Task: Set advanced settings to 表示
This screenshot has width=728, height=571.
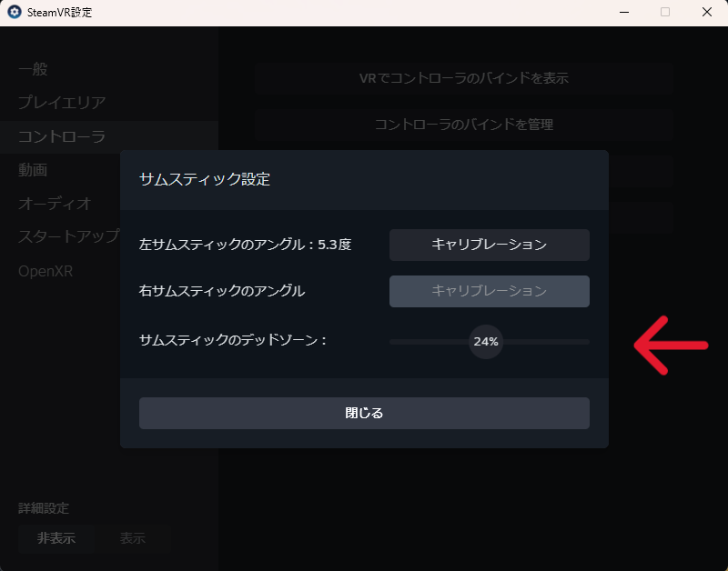Action: tap(133, 538)
